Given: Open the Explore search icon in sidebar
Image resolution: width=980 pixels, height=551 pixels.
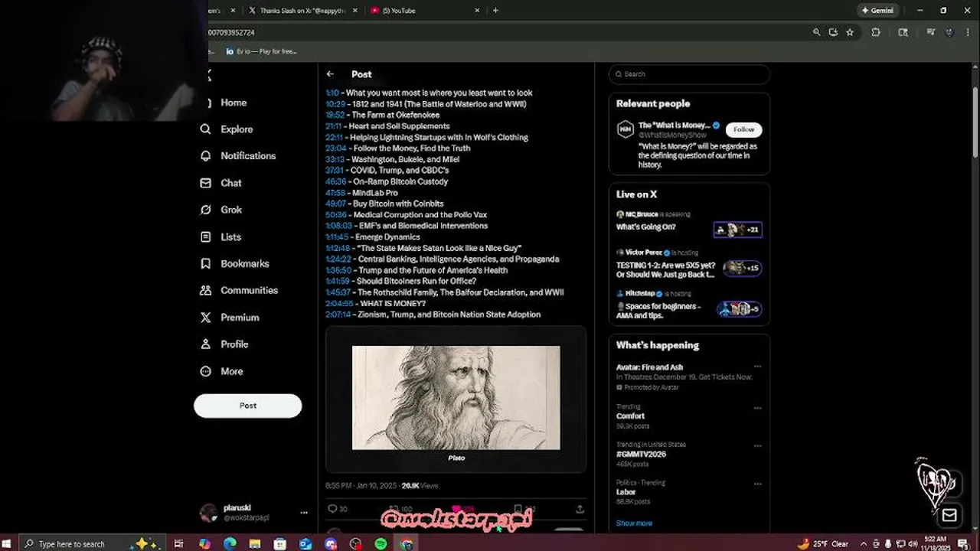Looking at the screenshot, I should (205, 129).
